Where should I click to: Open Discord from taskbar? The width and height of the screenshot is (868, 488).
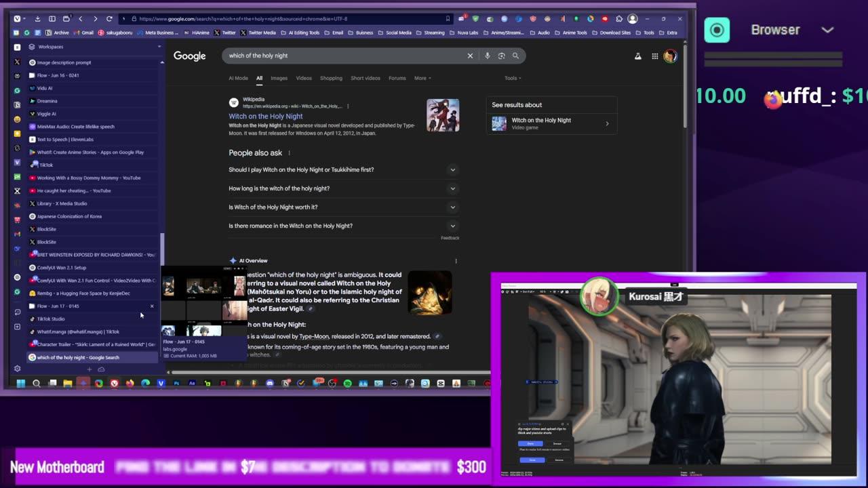point(270,384)
